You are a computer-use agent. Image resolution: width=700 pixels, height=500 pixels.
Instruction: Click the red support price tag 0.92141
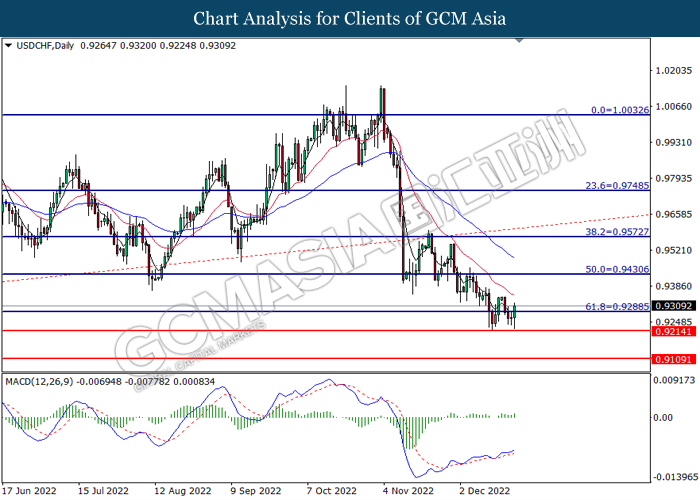674,331
